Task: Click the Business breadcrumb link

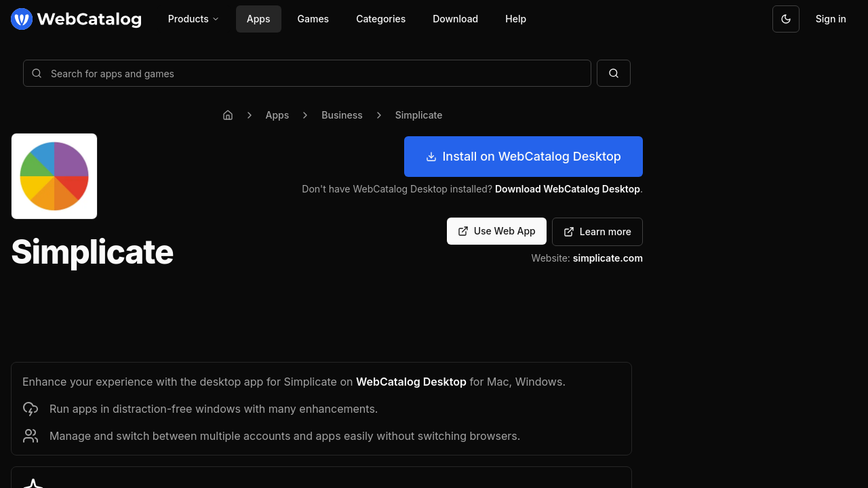Action: pos(342,115)
